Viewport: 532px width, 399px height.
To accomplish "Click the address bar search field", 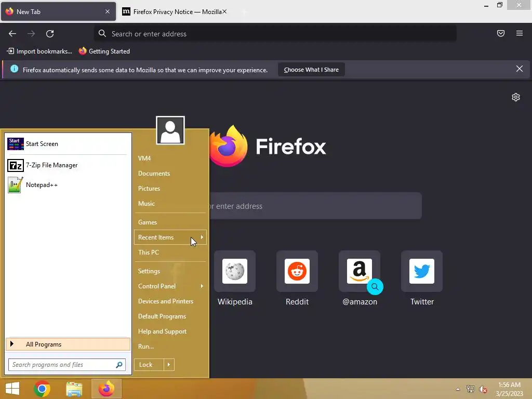I will (x=275, y=34).
